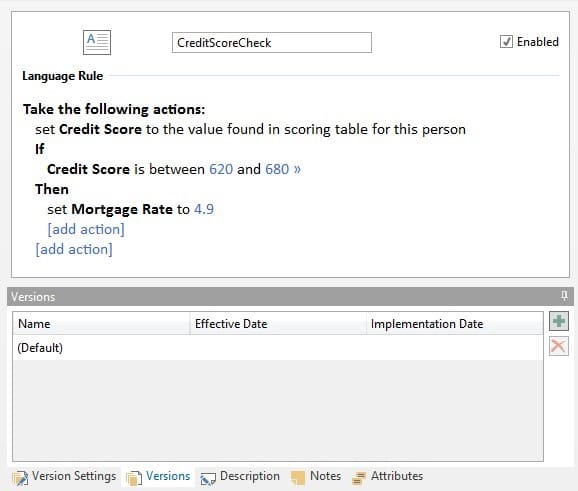Toggle the Enabled checkbox

tap(506, 42)
